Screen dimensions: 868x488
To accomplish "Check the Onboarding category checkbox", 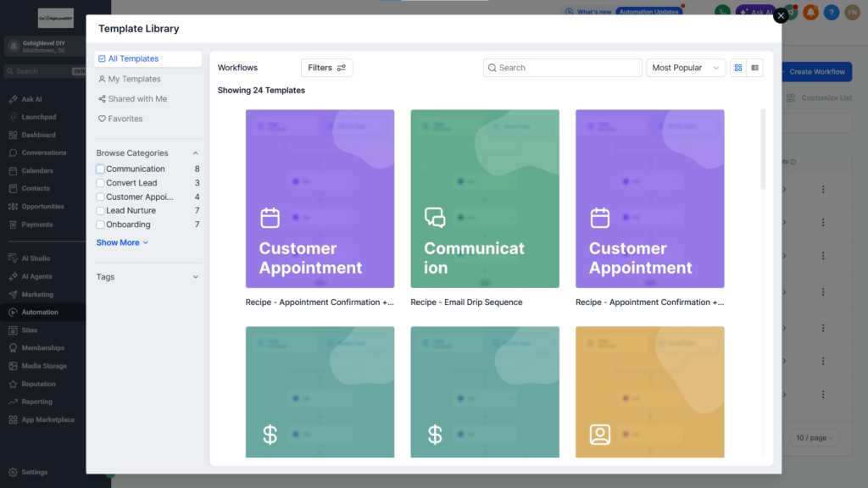I will tap(100, 224).
